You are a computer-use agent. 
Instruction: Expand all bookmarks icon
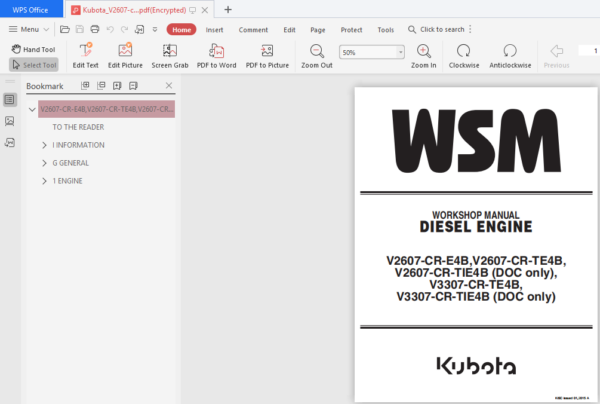click(85, 86)
